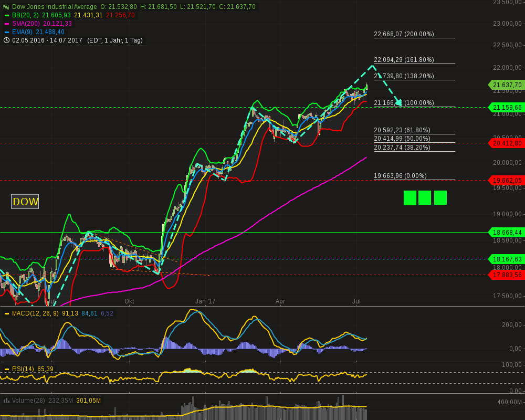This screenshot has width=525, height=420.
Task: Click the 200,00 MACD axis label
Action: pyautogui.click(x=511, y=325)
